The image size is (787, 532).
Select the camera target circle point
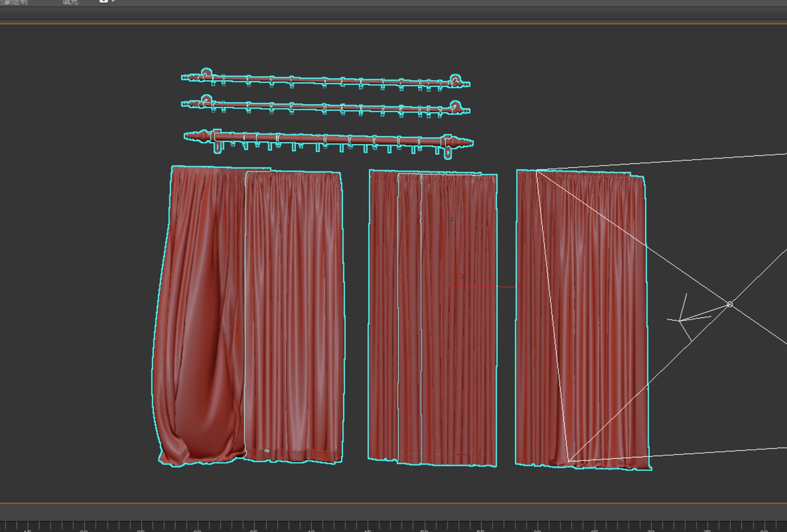coord(730,304)
